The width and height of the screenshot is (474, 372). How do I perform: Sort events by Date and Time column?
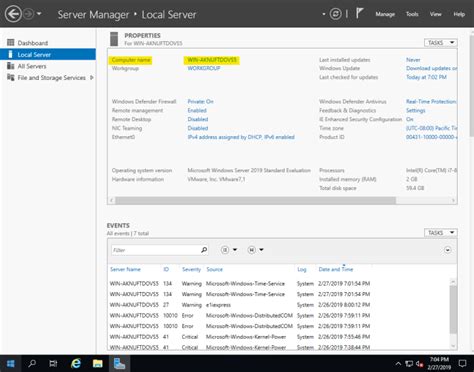(x=336, y=269)
